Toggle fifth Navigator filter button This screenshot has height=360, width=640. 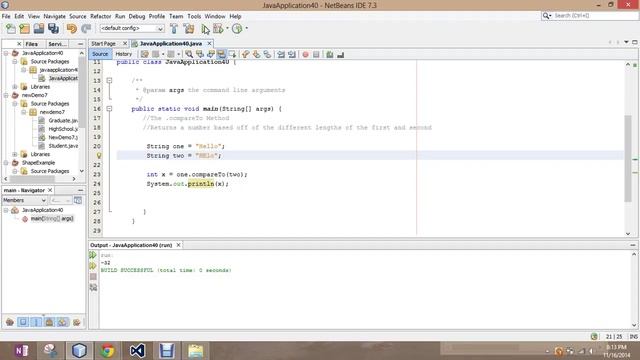(62, 322)
